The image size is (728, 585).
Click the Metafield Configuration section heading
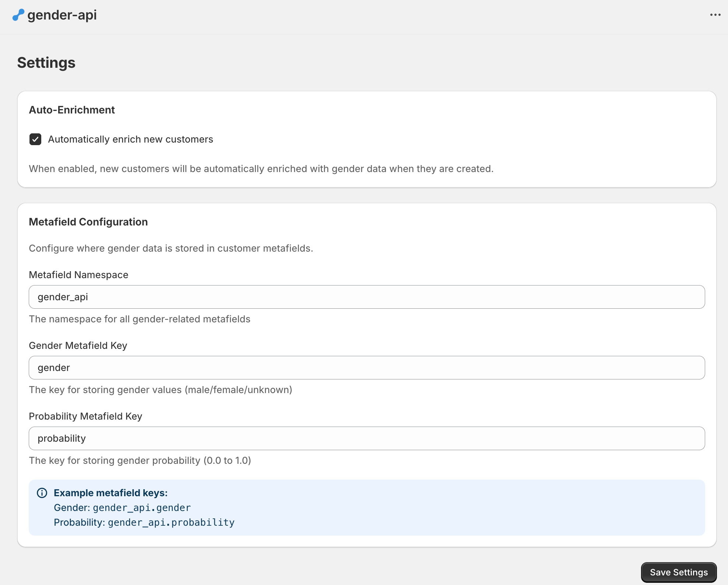[x=88, y=222]
